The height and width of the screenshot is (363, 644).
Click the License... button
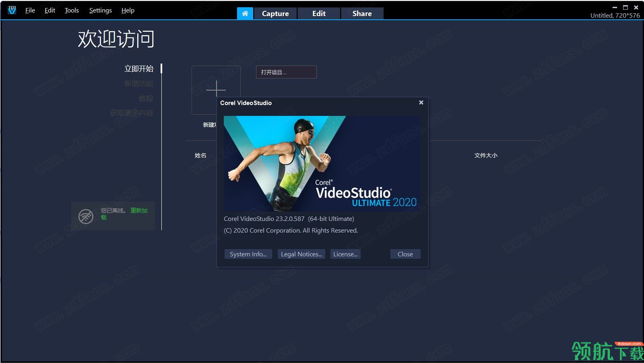(345, 254)
